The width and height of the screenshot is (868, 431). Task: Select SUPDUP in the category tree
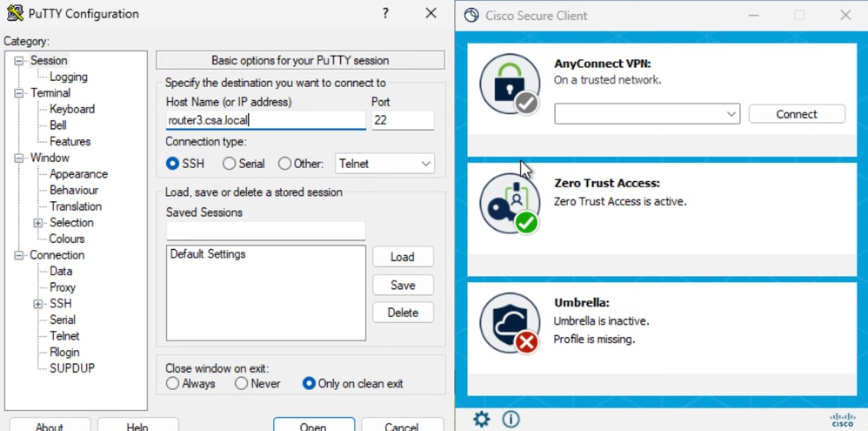pos(72,367)
